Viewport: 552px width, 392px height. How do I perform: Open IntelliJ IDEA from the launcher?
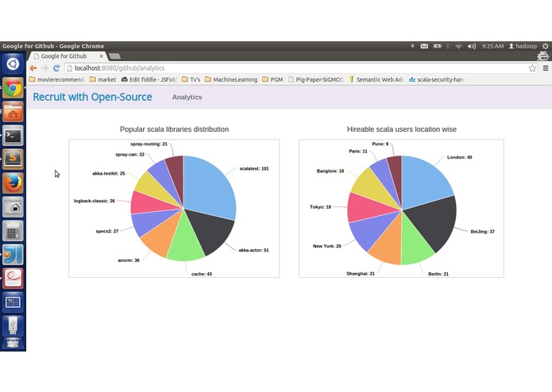point(13,255)
